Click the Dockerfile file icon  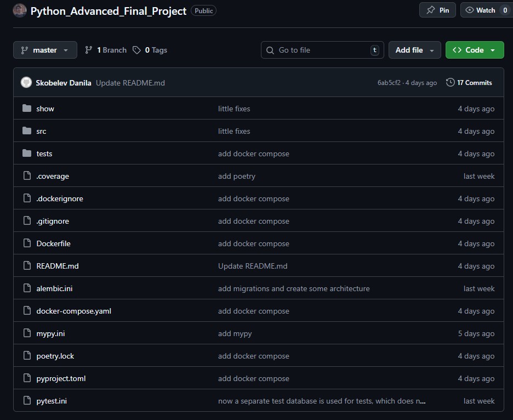pos(27,243)
